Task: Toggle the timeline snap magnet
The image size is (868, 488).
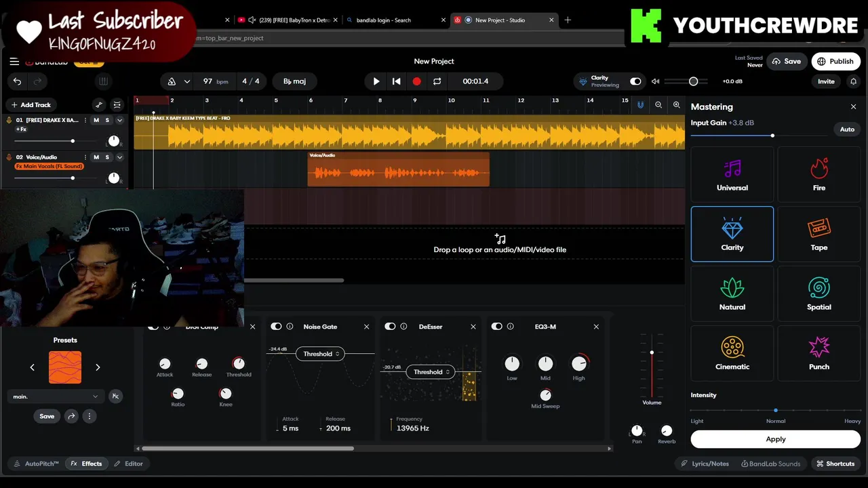Action: point(640,105)
